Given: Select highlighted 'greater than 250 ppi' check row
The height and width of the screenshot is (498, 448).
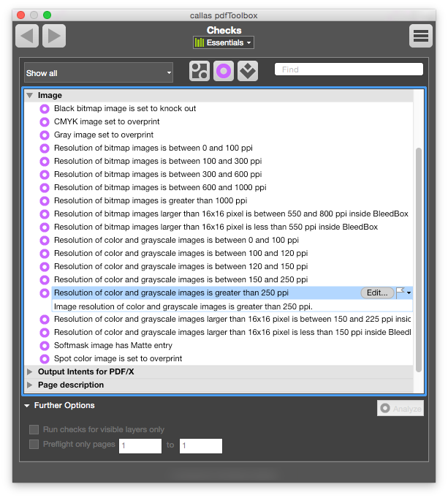Looking at the screenshot, I should coord(232,293).
